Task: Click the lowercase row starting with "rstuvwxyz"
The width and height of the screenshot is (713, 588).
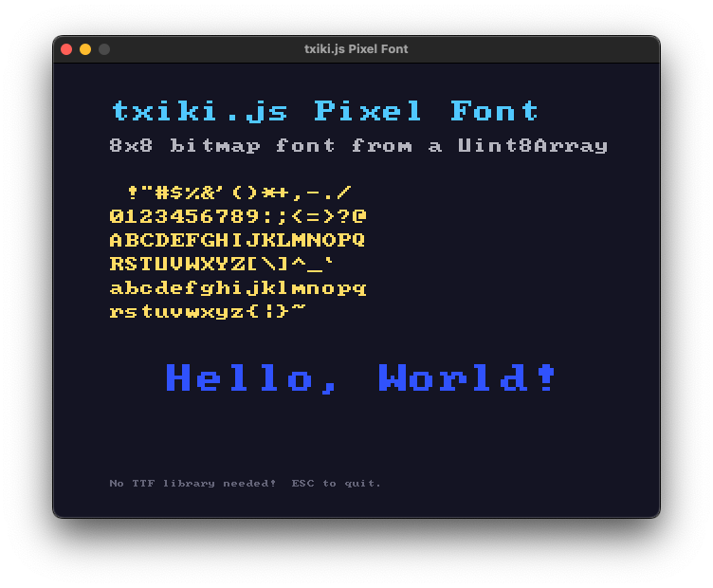Action: click(208, 311)
